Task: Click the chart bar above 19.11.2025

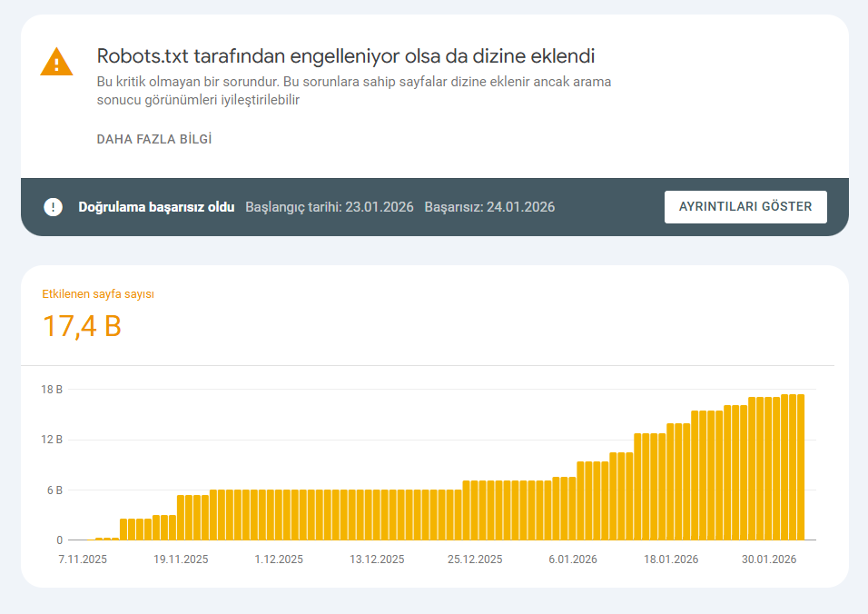Action: pos(181,517)
